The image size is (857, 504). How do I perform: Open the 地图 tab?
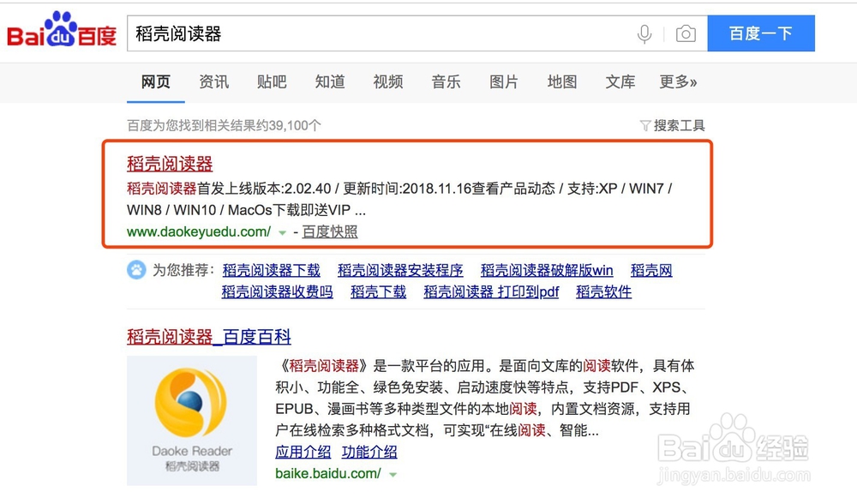pos(562,82)
